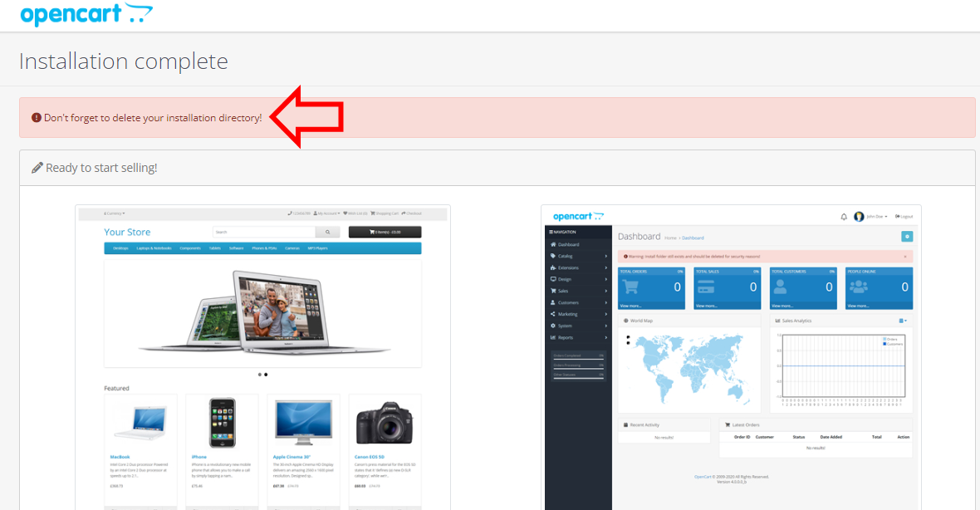The height and width of the screenshot is (510, 980).
Task: Select Software in storefront category menu
Action: [x=236, y=248]
